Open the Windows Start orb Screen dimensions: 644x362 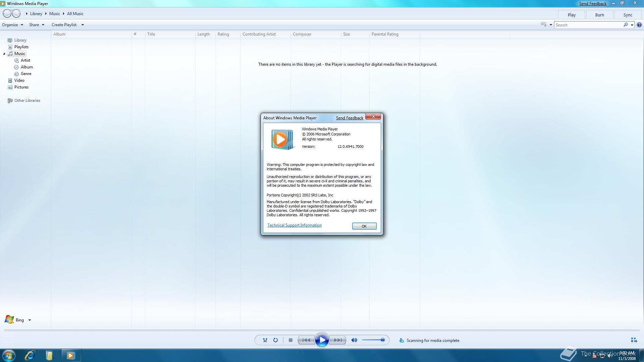tap(9, 355)
